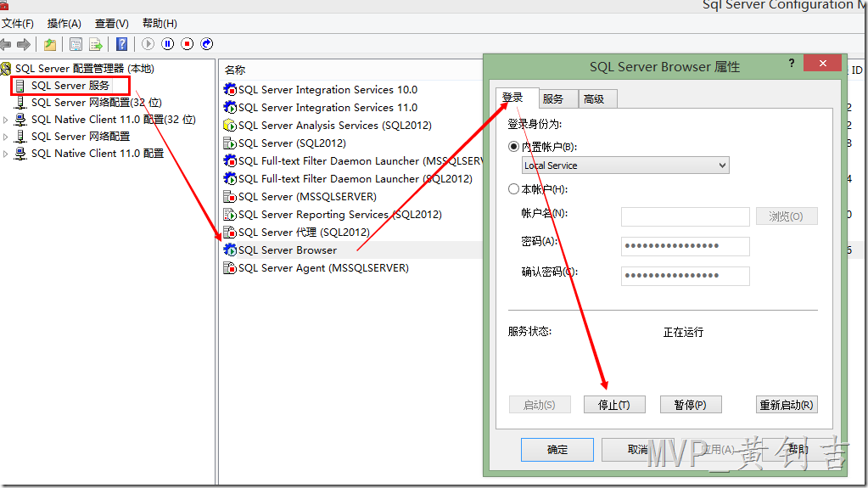Screen dimensions: 868x488
Task: Select SQL Server 网络配置(32 位) node
Action: pos(97,103)
